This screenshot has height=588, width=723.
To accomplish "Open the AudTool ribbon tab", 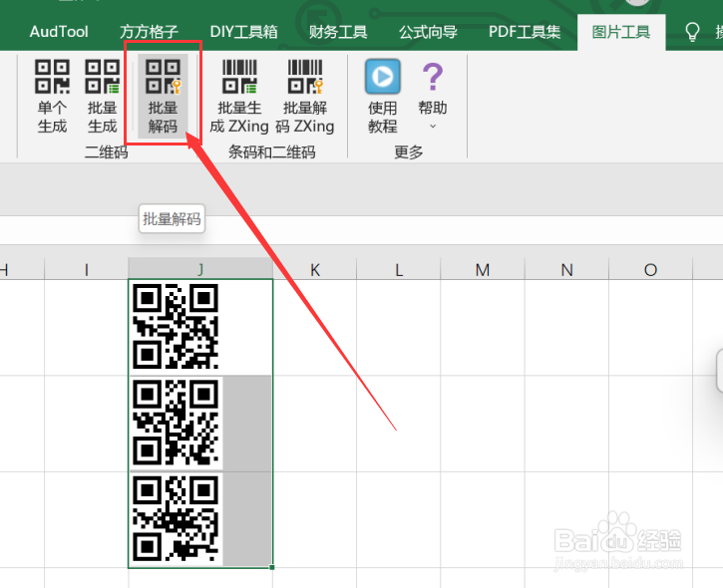I will click(x=59, y=32).
